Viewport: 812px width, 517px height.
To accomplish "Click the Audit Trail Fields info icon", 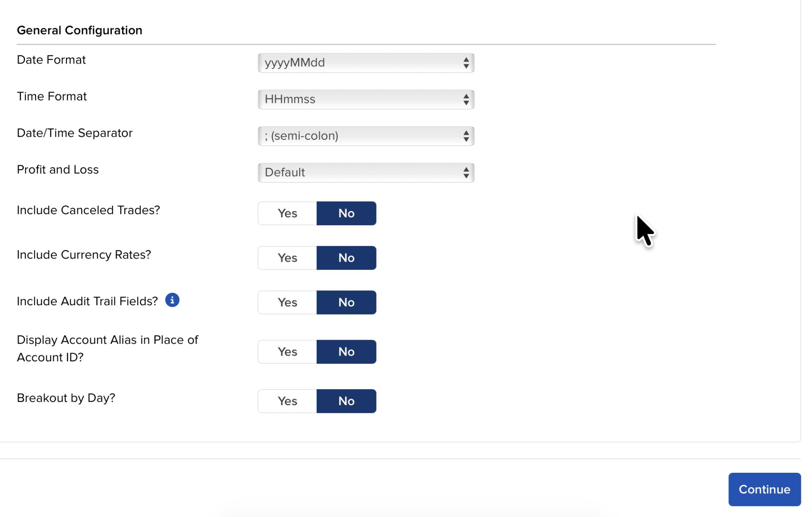I will [172, 300].
